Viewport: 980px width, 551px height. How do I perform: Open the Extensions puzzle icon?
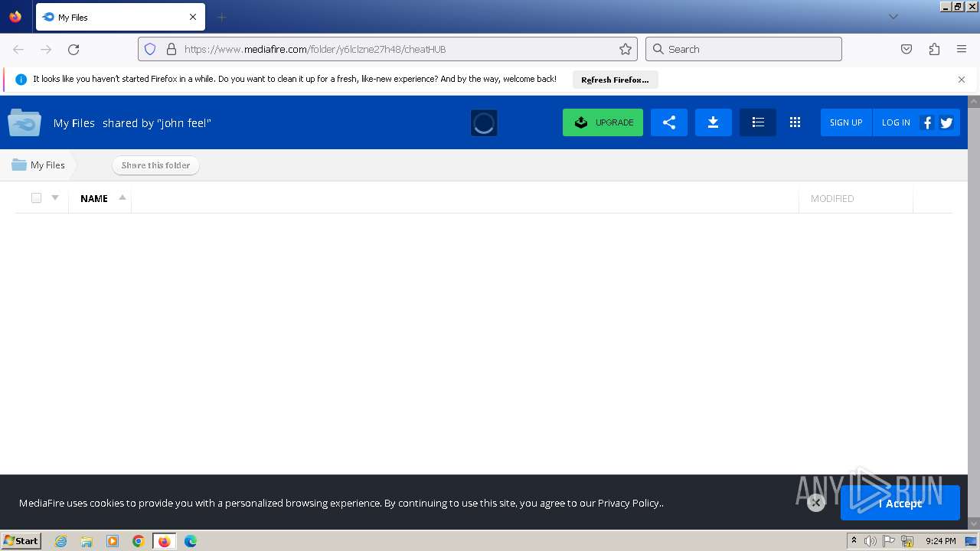click(934, 49)
